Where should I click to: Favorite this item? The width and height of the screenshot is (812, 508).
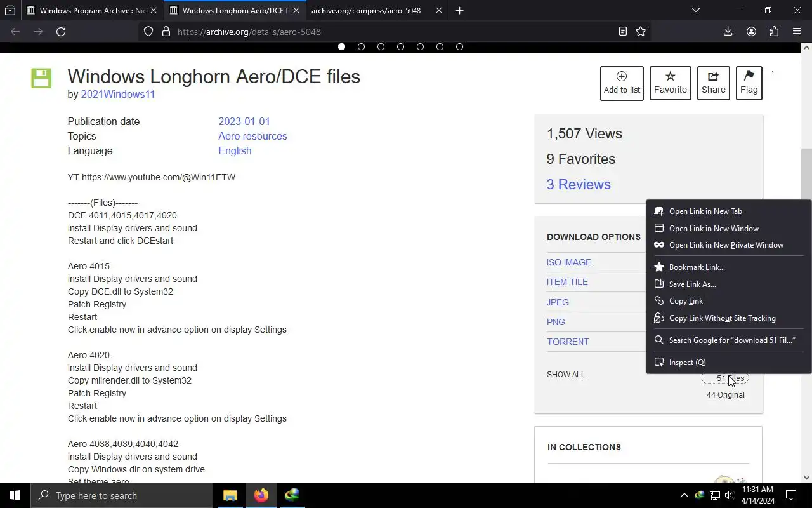pyautogui.click(x=671, y=83)
